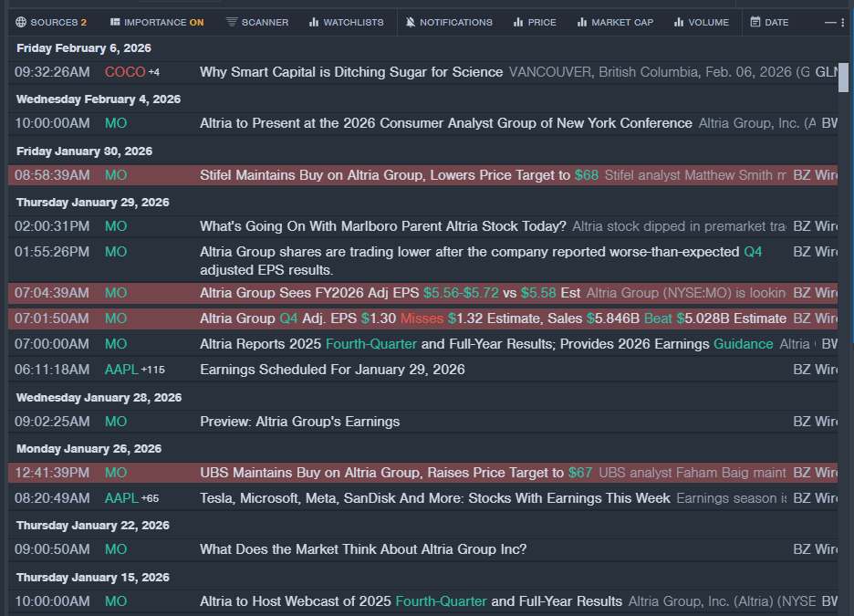Click the Thursday January 15, 2026 date header
854x616 pixels.
(92, 578)
